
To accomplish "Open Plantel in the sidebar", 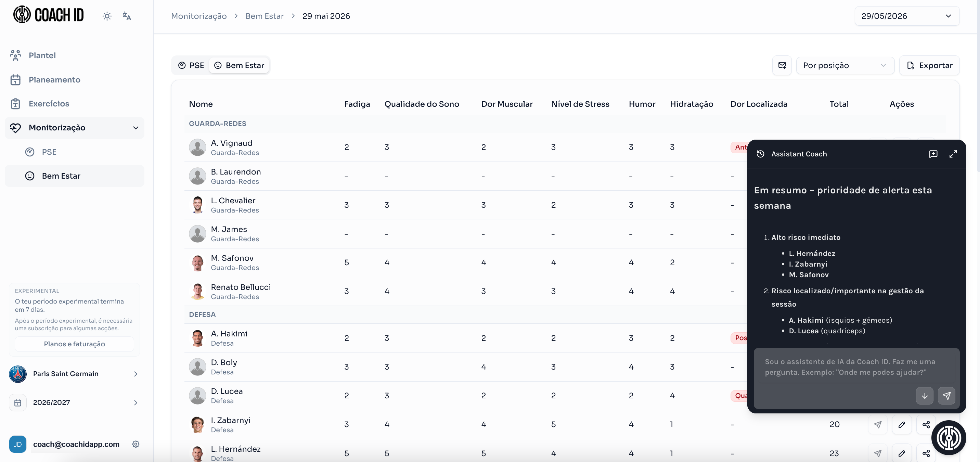I will (x=75, y=55).
